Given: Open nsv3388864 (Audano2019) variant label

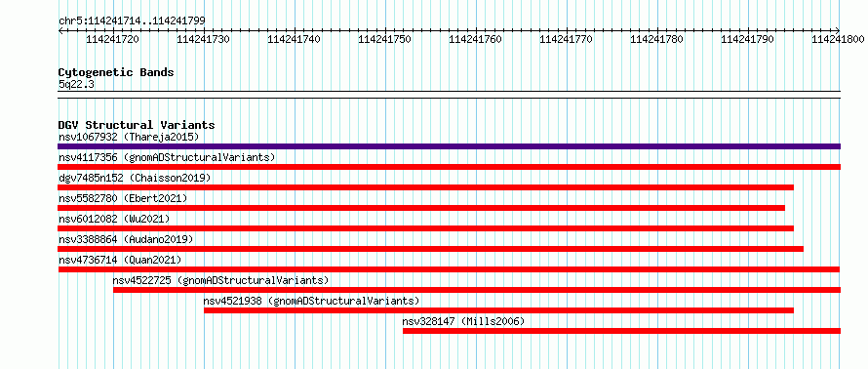Looking at the screenshot, I should 126,239.
